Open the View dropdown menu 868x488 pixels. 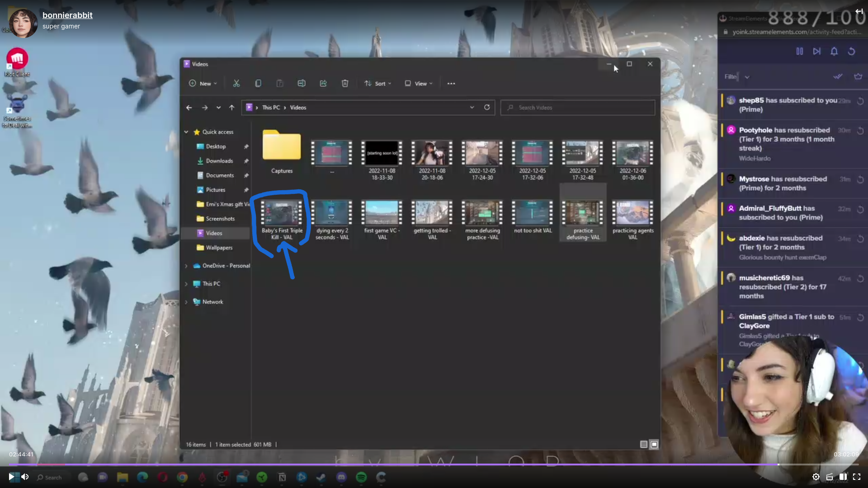point(419,84)
